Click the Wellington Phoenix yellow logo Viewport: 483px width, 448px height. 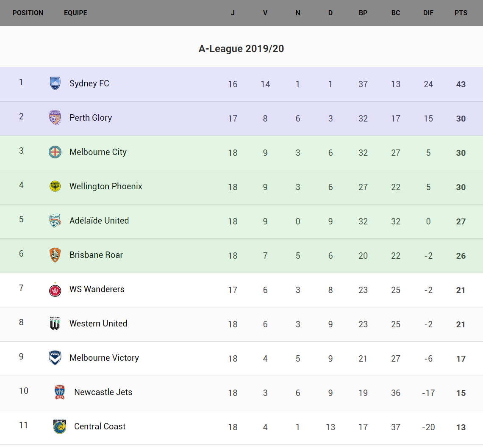pos(55,186)
